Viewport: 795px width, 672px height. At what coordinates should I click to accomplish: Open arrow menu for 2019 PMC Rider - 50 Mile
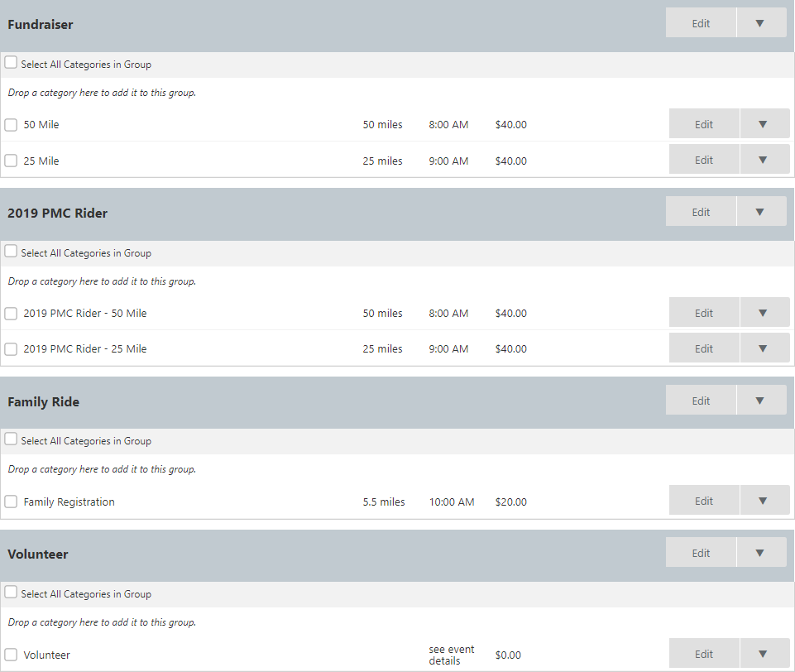764,313
